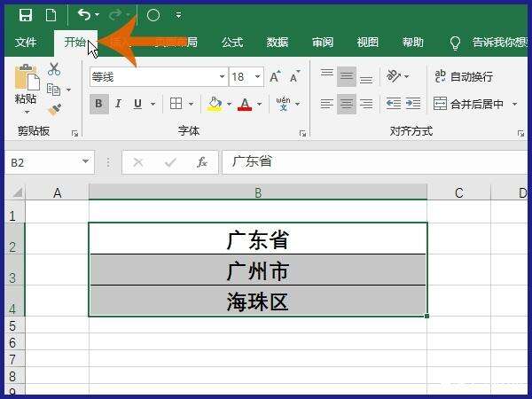Create new document from quick access toolbar
Screen dimensions: 532x399
pyautogui.click(x=51, y=15)
